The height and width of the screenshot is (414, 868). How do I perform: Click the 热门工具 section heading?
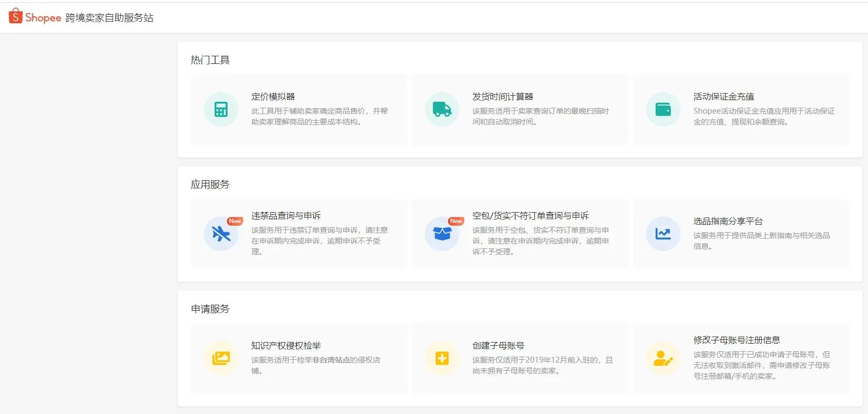[x=210, y=60]
